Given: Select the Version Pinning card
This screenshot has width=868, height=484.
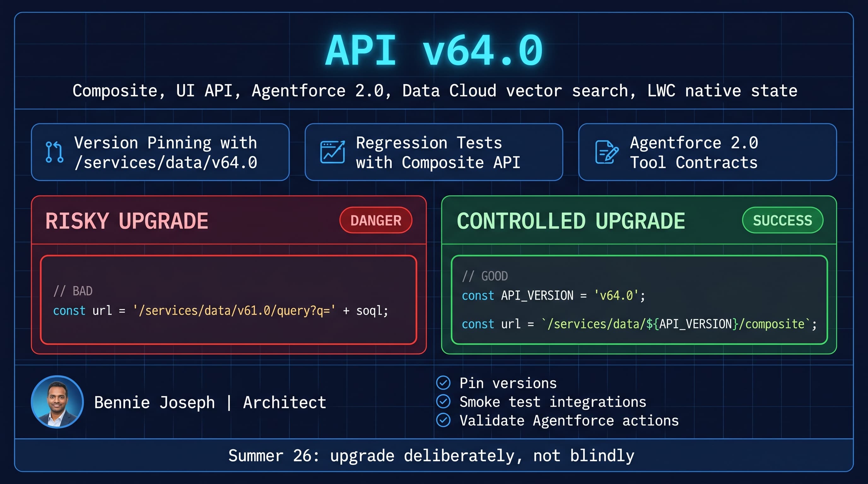Looking at the screenshot, I should [160, 152].
